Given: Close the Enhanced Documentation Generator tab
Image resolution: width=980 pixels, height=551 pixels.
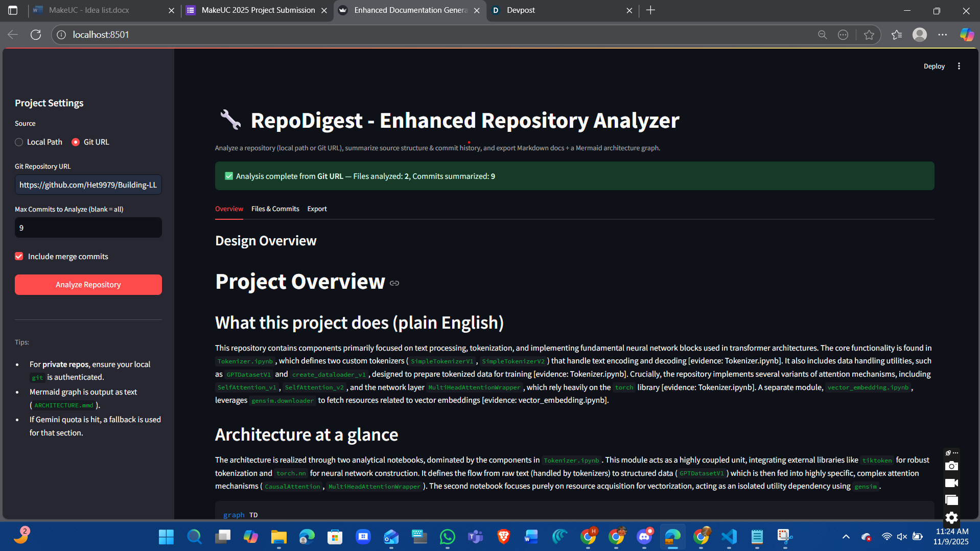Looking at the screenshot, I should tap(477, 10).
